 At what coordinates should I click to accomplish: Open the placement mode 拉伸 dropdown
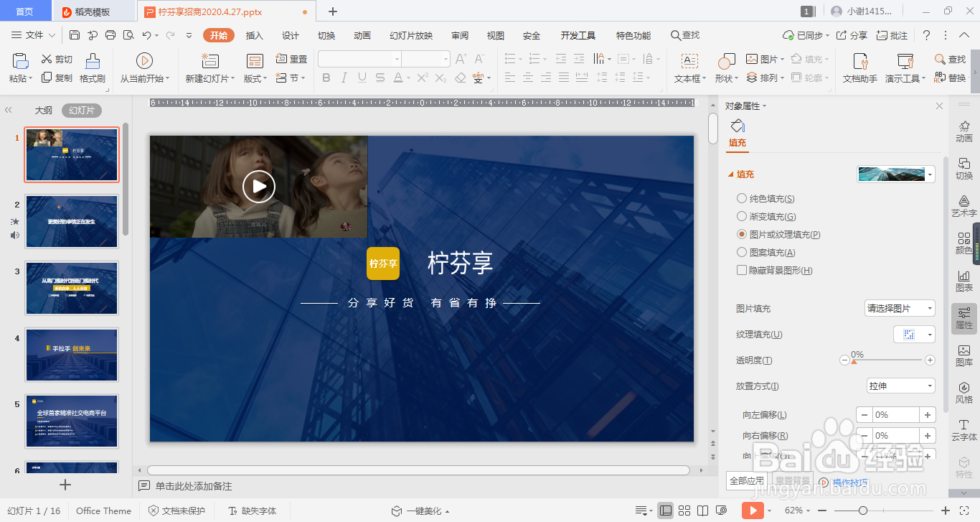click(900, 386)
